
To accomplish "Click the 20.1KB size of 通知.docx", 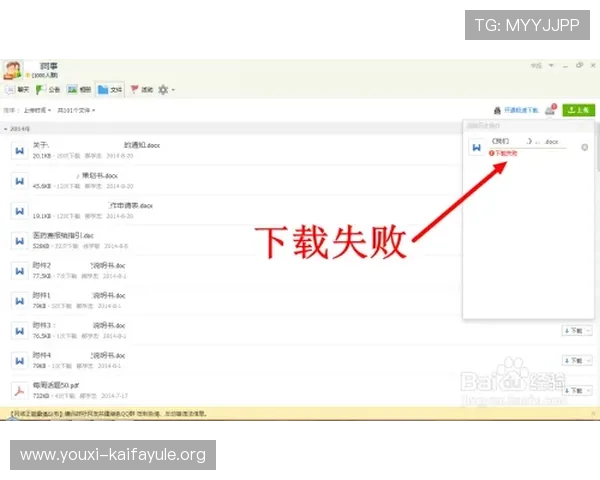I will [42, 156].
